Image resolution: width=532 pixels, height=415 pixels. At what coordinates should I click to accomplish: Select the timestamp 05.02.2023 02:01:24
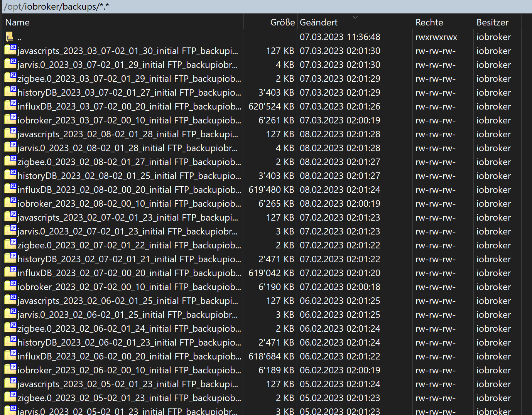click(x=340, y=384)
